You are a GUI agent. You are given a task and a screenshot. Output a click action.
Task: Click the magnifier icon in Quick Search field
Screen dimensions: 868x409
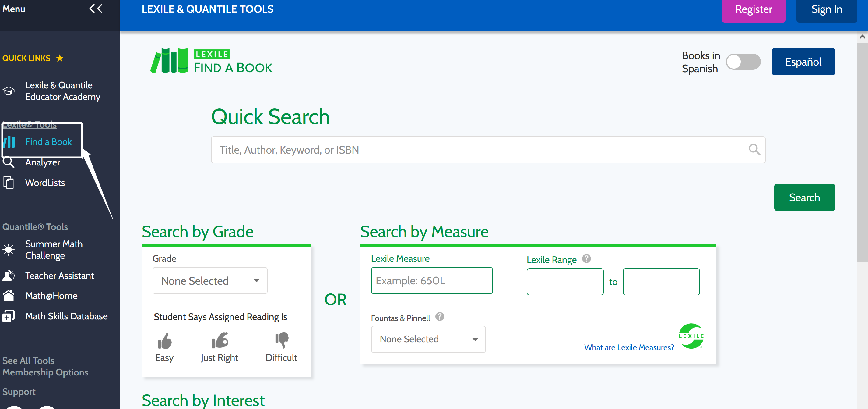[754, 149]
